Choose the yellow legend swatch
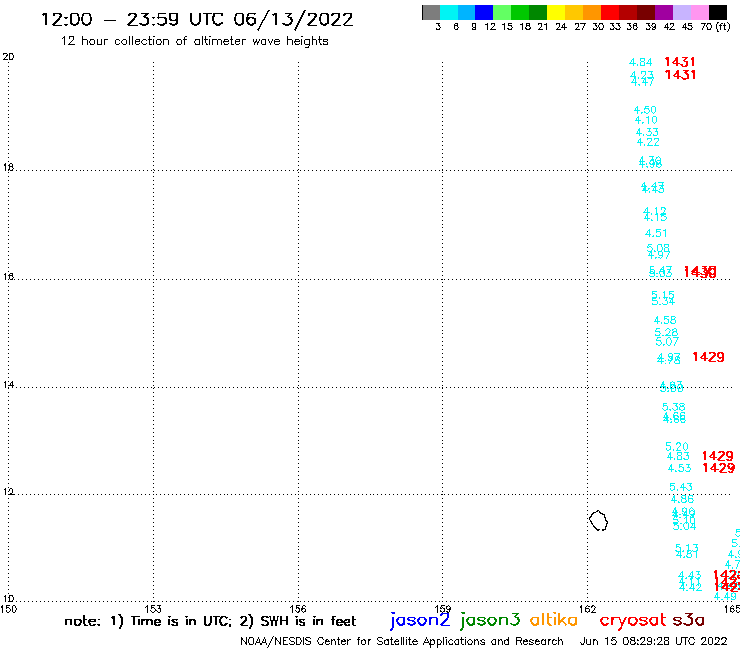The width and height of the screenshot is (740, 650). click(x=556, y=12)
